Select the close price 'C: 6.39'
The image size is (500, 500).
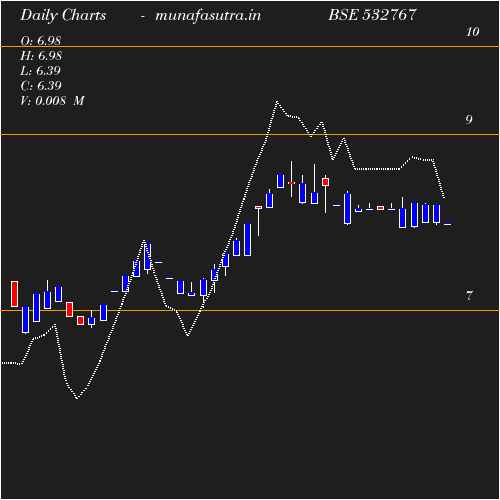(41, 86)
